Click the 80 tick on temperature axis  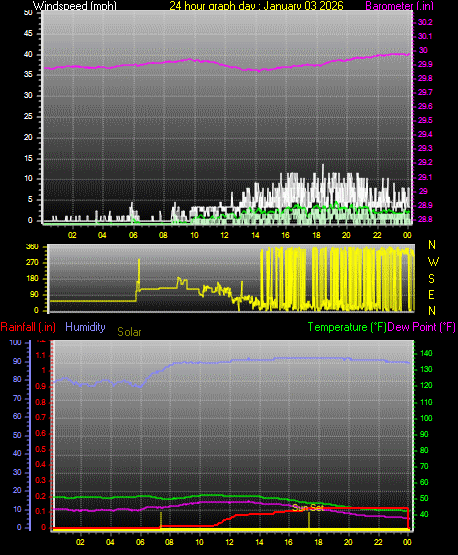point(424,451)
